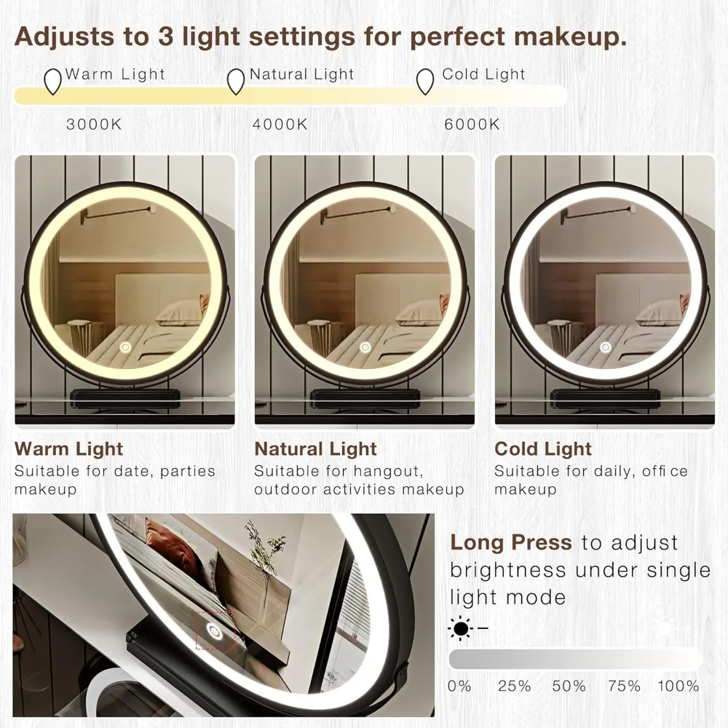This screenshot has height=728, width=728.
Task: Click the 100% brightness label
Action: pos(678,686)
